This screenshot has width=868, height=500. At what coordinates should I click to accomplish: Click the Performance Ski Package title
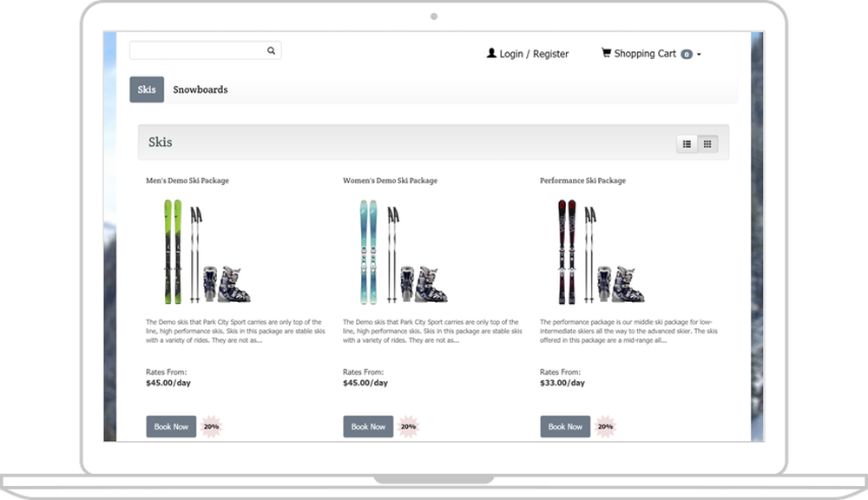coord(583,181)
